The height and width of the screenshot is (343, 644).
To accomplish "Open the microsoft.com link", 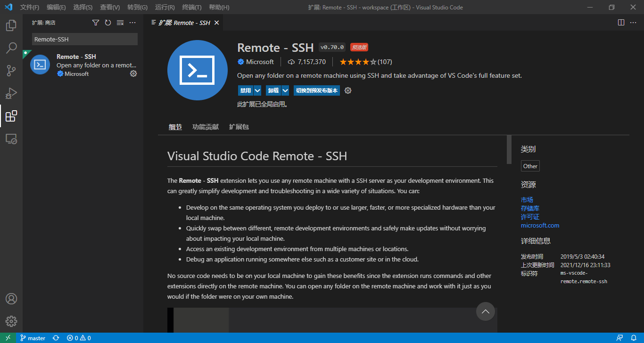I will (540, 225).
